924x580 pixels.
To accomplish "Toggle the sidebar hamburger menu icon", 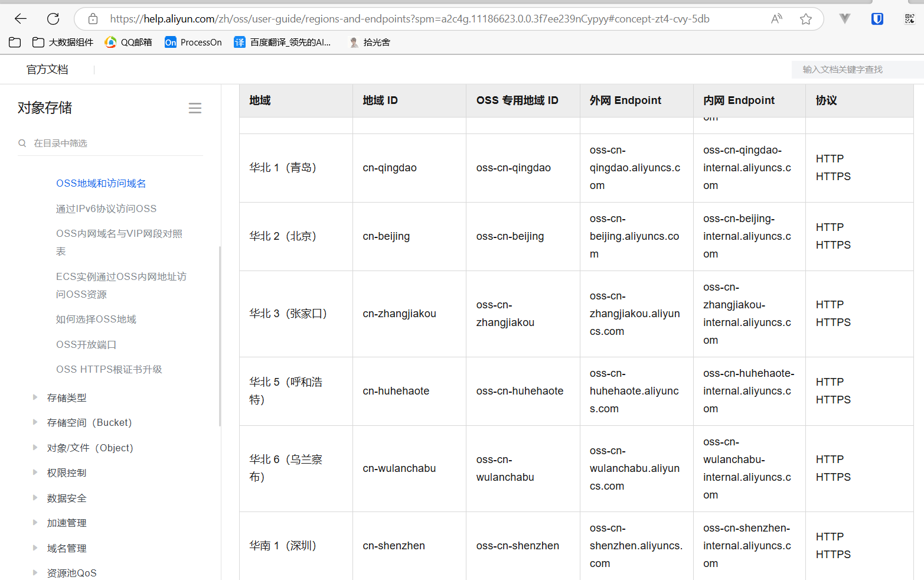I will point(195,108).
